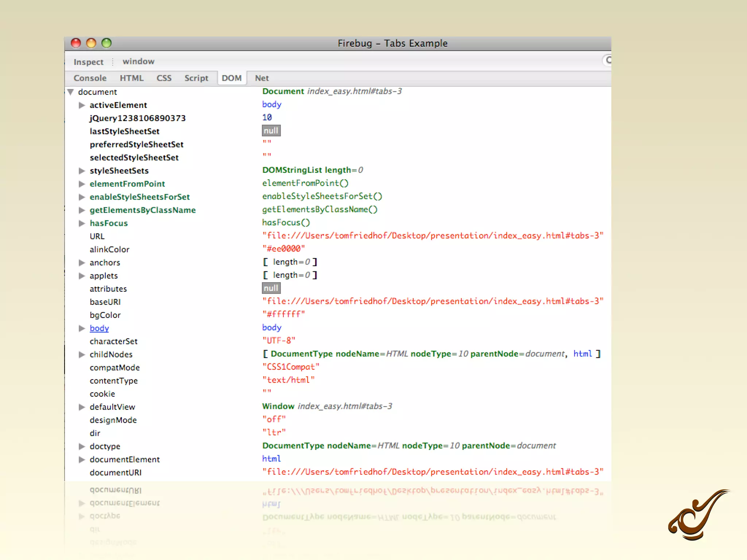Click the elementFromPoint() function value
The image size is (747, 560).
coord(305,183)
